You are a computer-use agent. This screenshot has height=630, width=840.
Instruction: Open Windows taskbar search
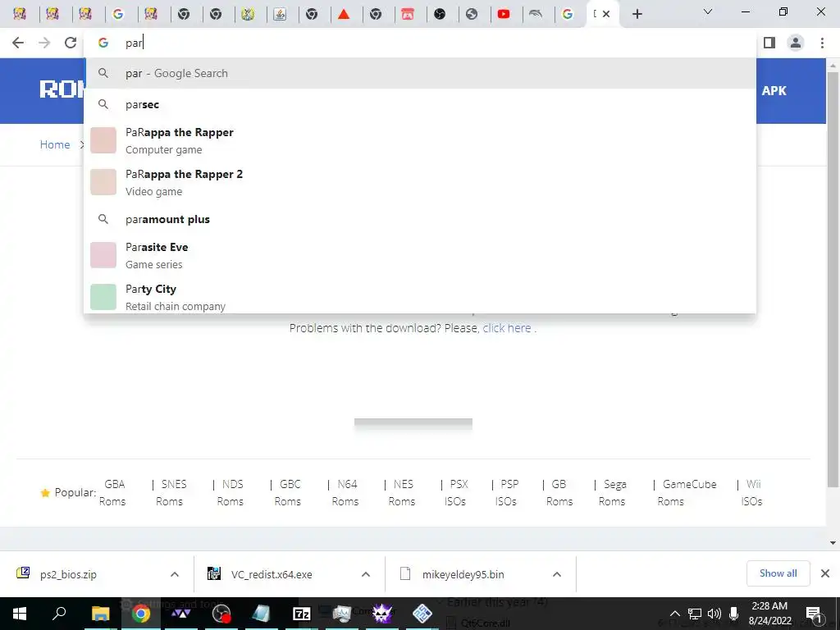coord(59,614)
